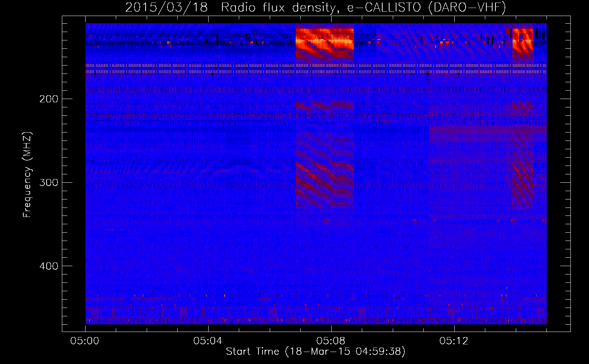589x364 pixels.
Task: Click the bright red burst near 05:08 at top
Action: (x=324, y=44)
